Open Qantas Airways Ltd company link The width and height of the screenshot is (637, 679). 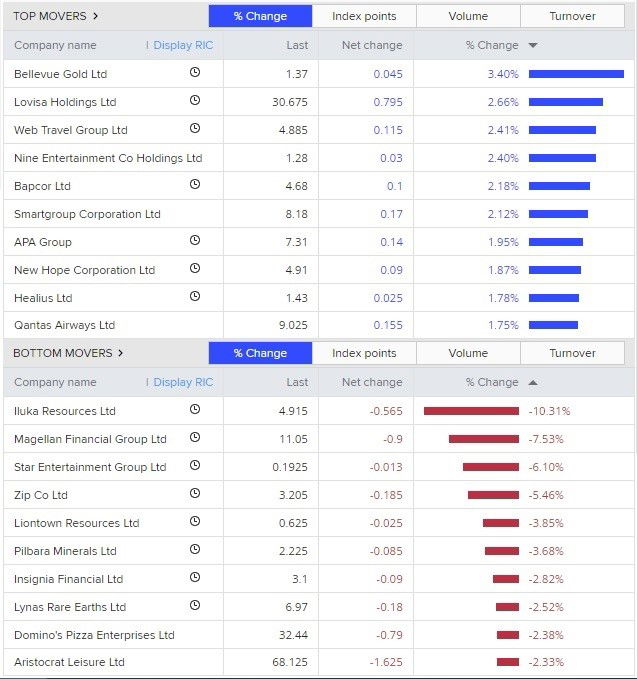click(64, 325)
